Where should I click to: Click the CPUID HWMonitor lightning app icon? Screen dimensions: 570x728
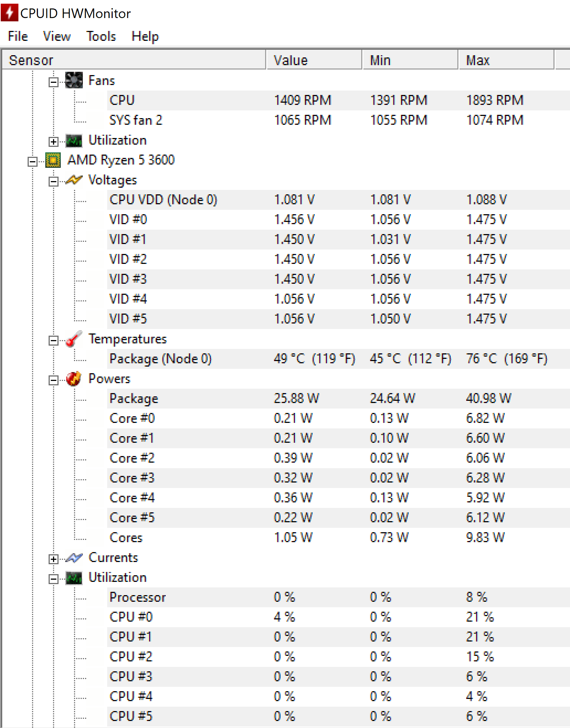9,13
